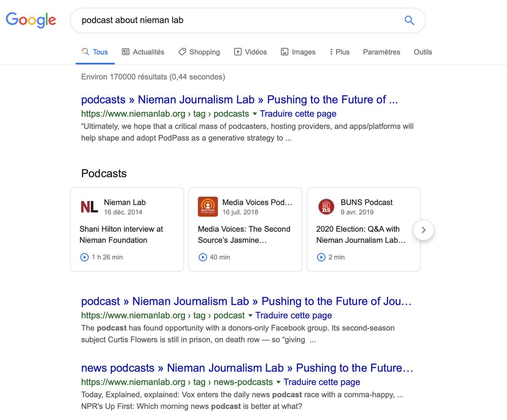
Task: Expand dropdown arrow next to tag › podcast URL
Action: [250, 316]
